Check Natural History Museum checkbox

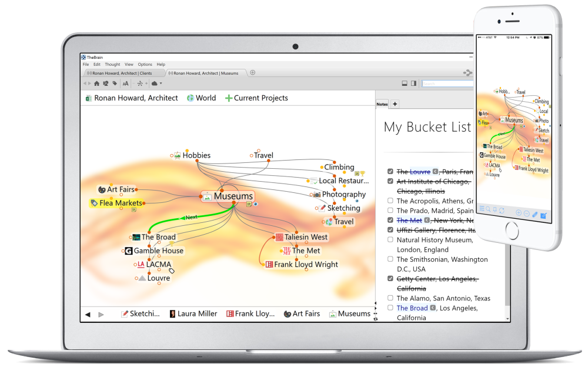tap(390, 239)
